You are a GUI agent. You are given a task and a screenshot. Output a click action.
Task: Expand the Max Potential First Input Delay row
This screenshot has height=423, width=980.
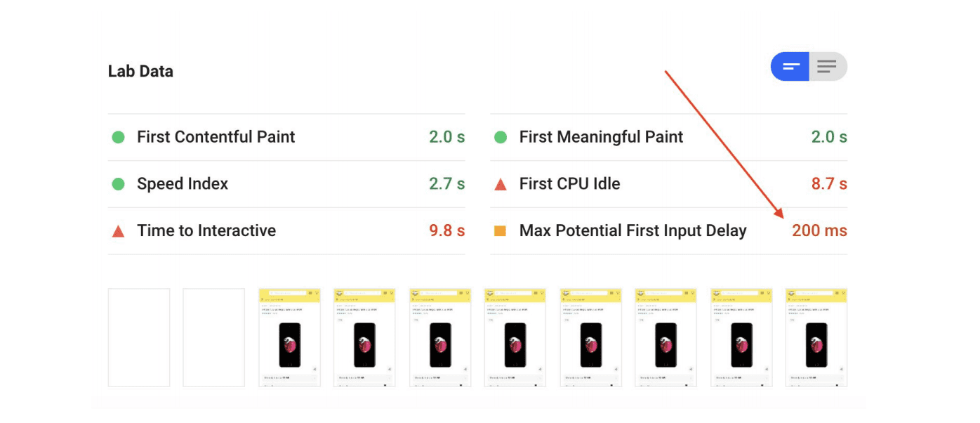pyautogui.click(x=632, y=230)
